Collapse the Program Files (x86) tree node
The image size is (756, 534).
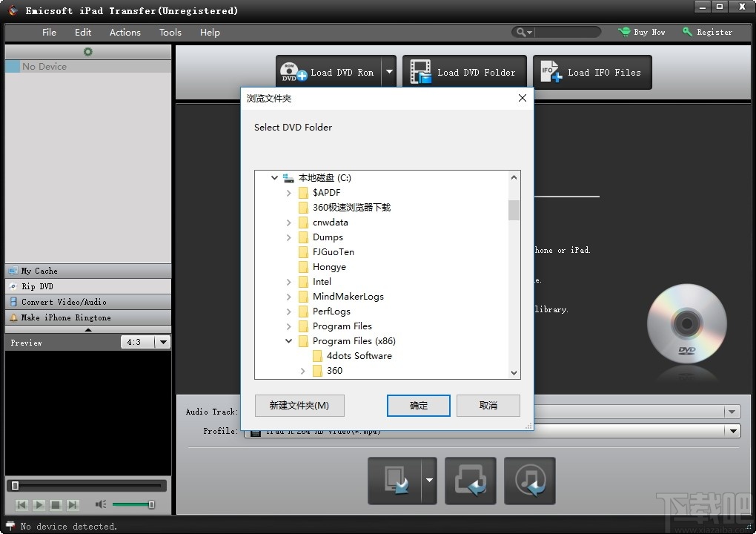coord(288,341)
